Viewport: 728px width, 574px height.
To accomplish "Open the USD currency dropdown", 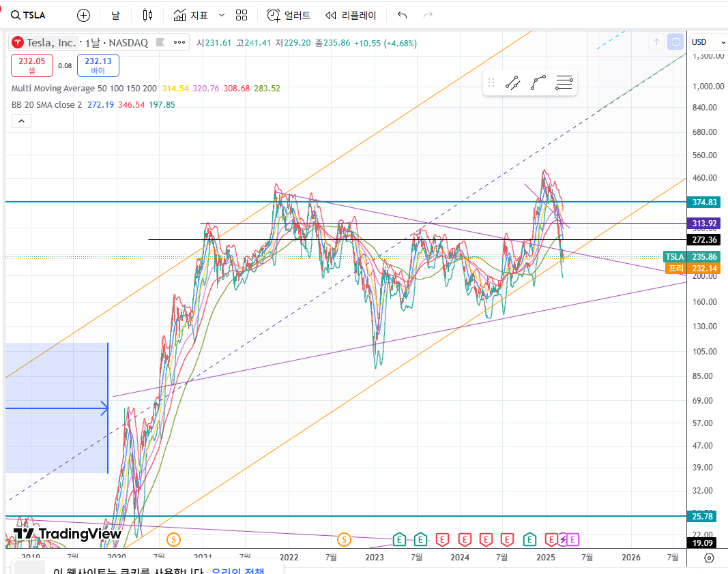I will click(x=708, y=42).
